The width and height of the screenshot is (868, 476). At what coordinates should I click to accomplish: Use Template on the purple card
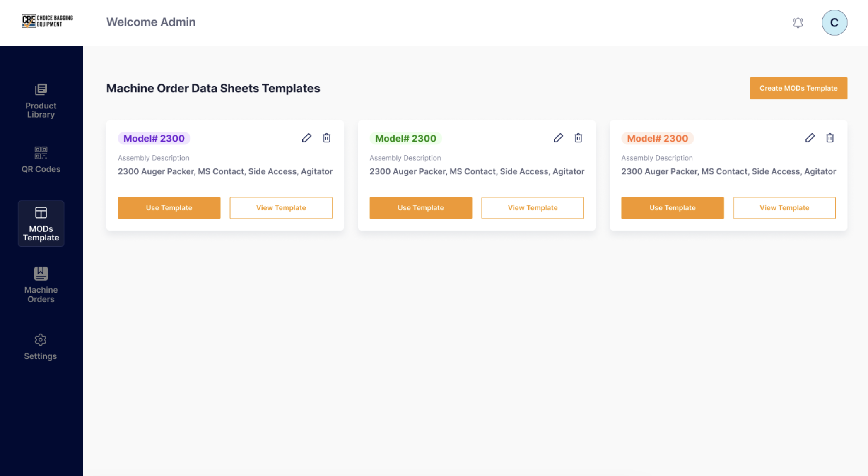pyautogui.click(x=169, y=208)
